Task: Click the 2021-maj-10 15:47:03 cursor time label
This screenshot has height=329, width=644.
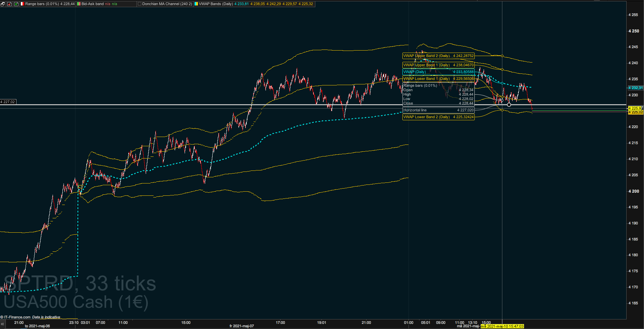Action: (x=502, y=326)
